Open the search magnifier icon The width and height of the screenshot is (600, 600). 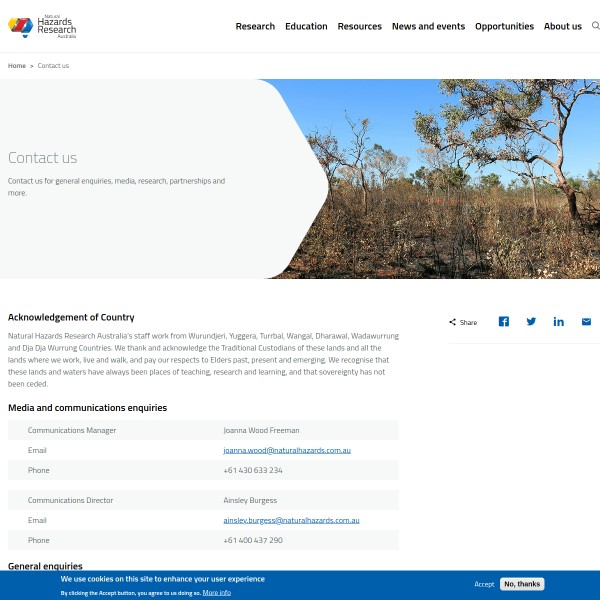595,26
